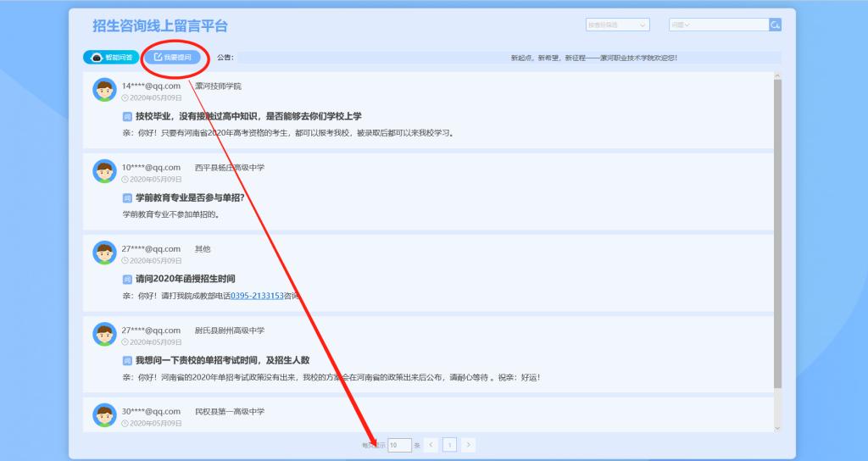
Task: Click the 我要提问 ask question button
Action: pyautogui.click(x=172, y=58)
